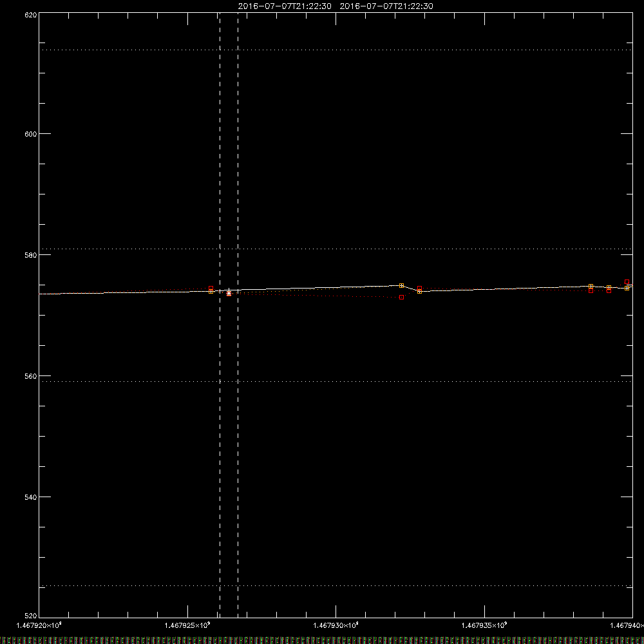Click the dotted horizontal line just below 560

(x=336, y=381)
